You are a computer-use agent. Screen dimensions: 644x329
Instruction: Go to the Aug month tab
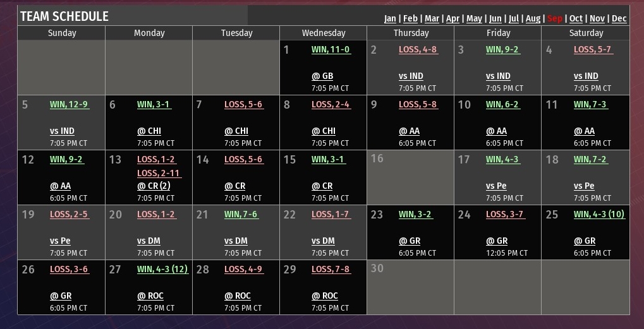(x=533, y=18)
